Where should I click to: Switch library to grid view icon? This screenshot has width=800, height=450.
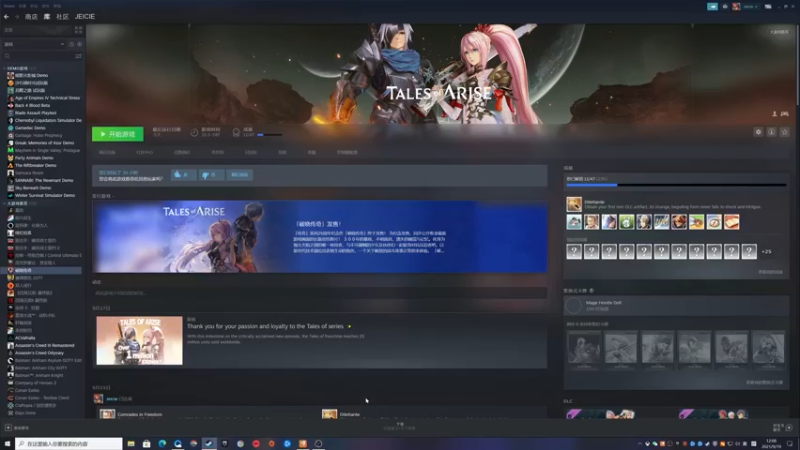tap(78, 30)
